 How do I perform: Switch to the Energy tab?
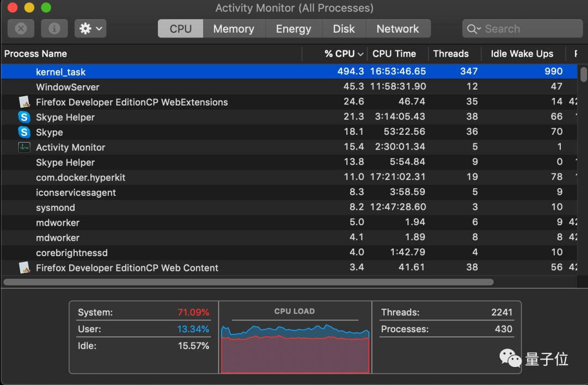(x=293, y=29)
